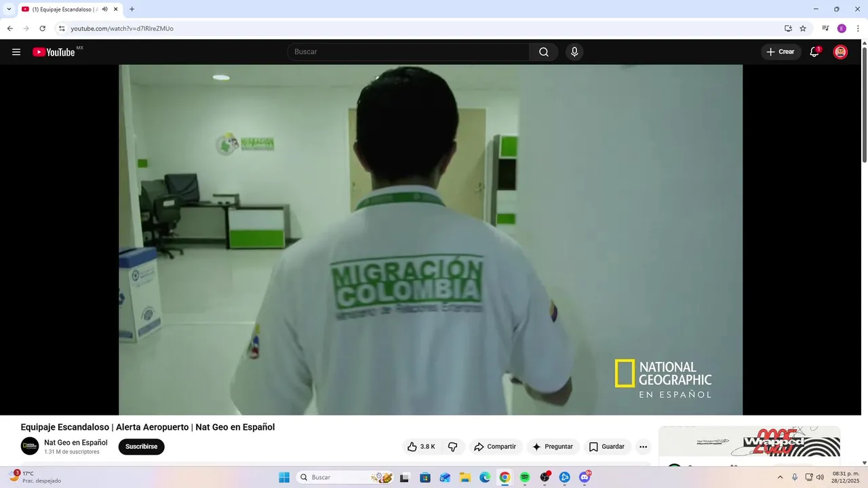Screen dimensions: 868x488
Task: Open the volume control in the tray
Action: [821, 477]
